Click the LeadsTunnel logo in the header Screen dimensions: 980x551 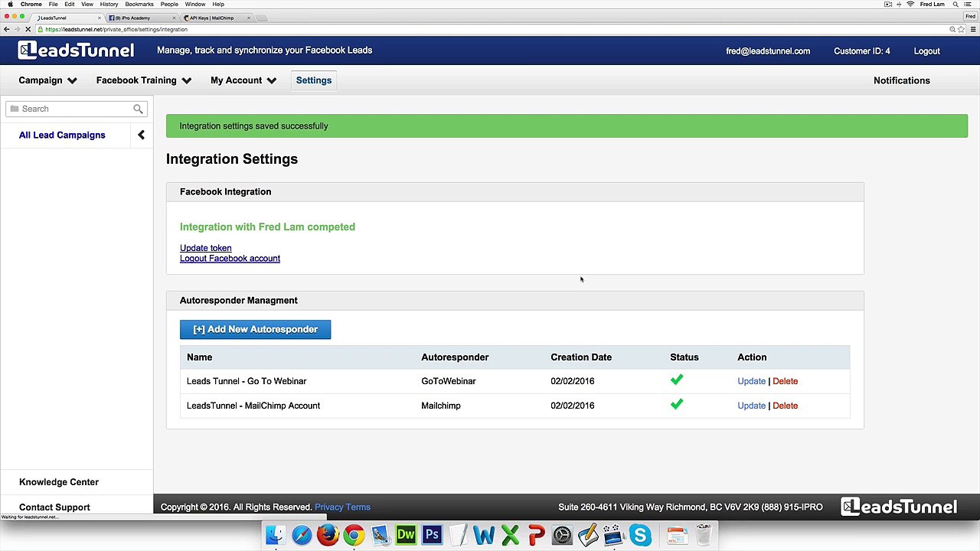point(76,51)
